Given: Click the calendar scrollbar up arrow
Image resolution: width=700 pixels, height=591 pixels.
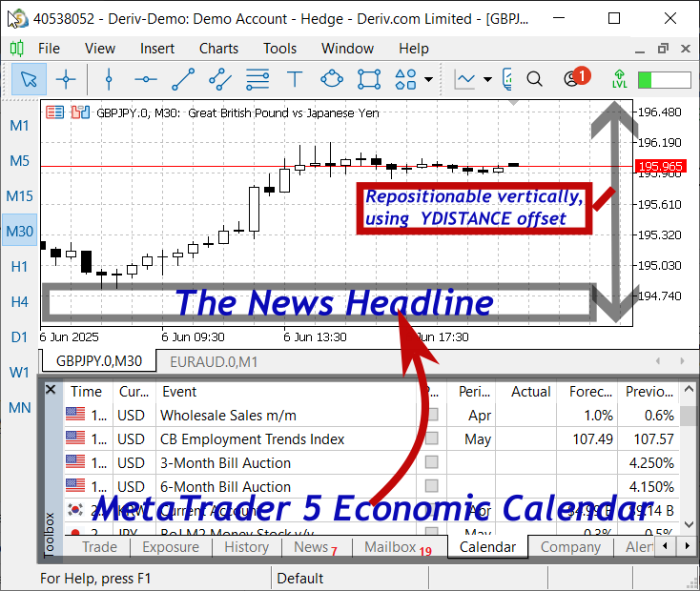Looking at the screenshot, I should tap(689, 389).
